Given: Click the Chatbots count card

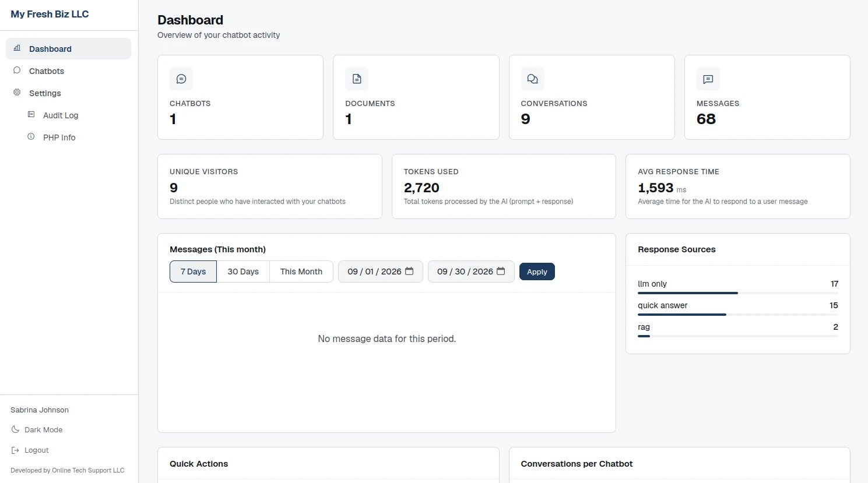Looking at the screenshot, I should (240, 97).
